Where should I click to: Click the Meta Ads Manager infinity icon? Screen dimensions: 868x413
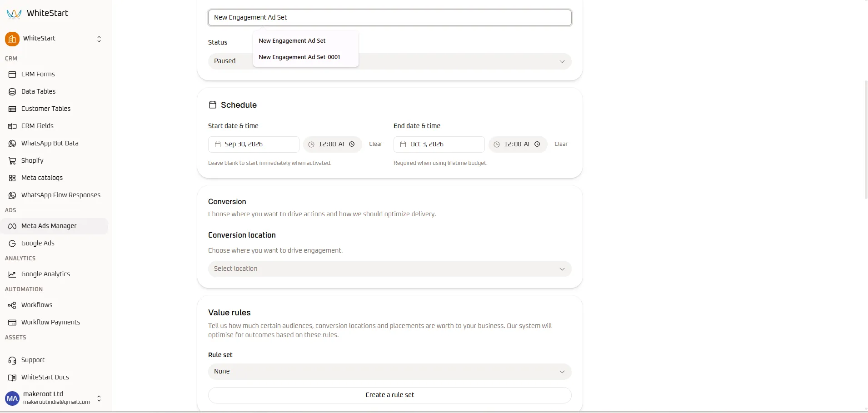point(12,226)
